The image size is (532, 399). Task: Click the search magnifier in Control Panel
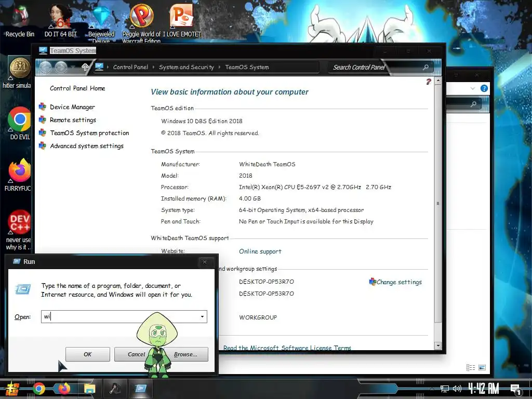[x=426, y=67]
